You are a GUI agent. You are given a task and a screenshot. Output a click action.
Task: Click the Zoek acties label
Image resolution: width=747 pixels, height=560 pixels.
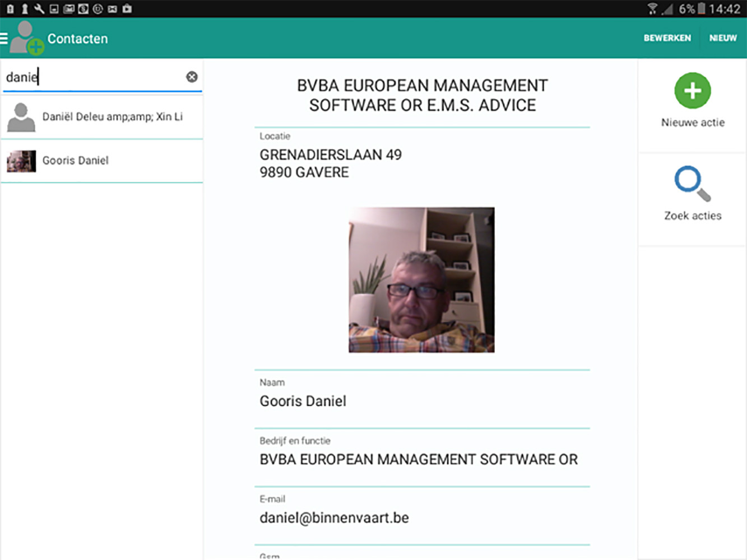(693, 216)
